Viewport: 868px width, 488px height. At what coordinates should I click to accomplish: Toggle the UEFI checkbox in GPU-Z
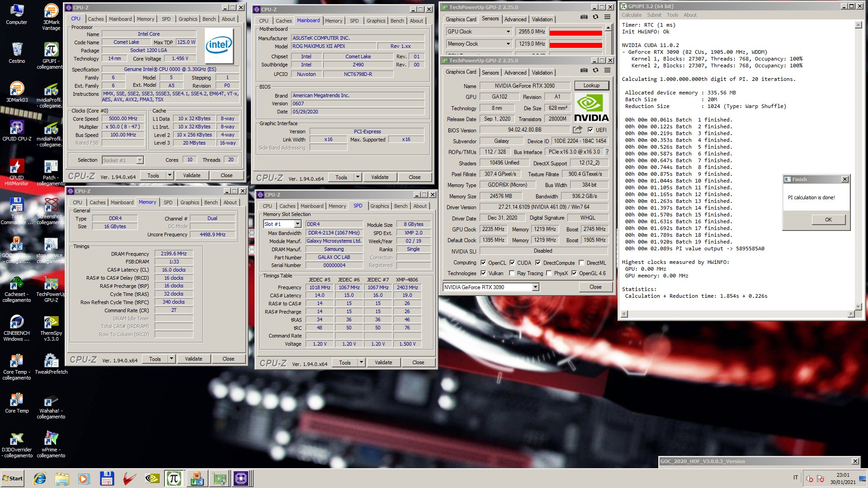pyautogui.click(x=590, y=130)
